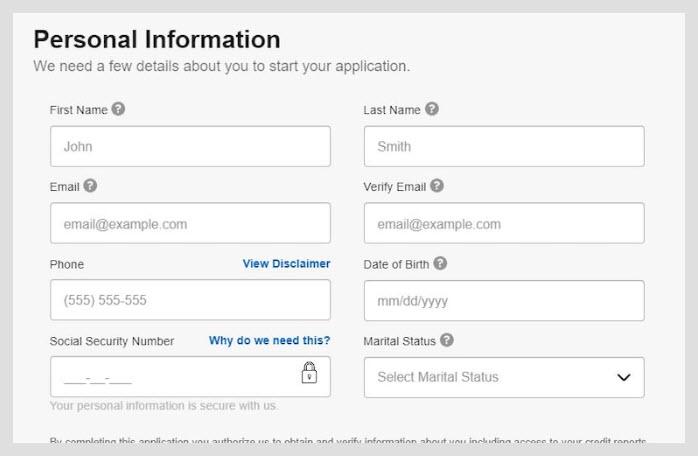Click the "Why do we need this?" link

(269, 341)
